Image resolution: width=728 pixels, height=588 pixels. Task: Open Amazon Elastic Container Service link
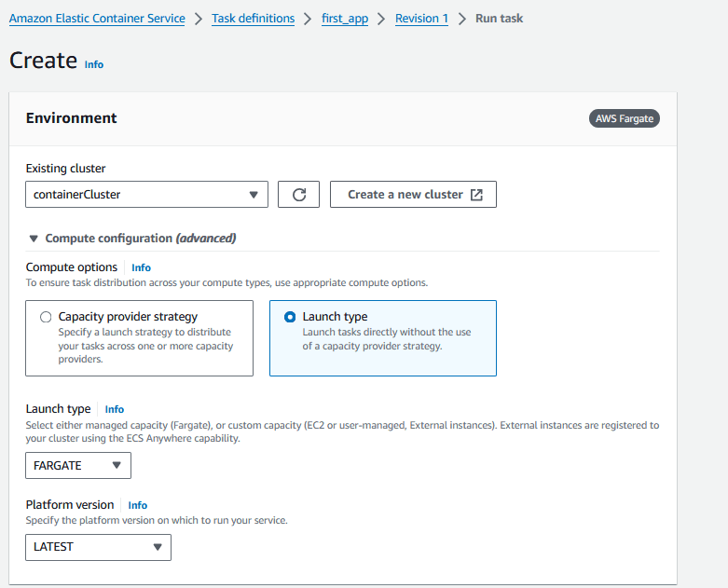[97, 19]
